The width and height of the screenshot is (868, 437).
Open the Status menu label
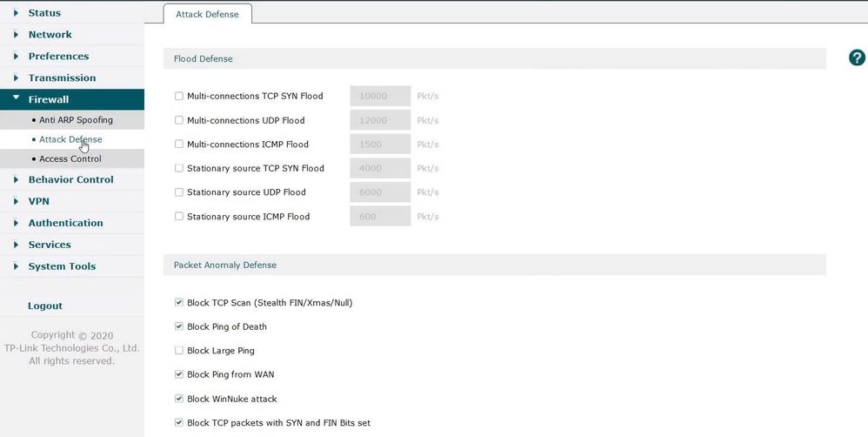click(45, 13)
